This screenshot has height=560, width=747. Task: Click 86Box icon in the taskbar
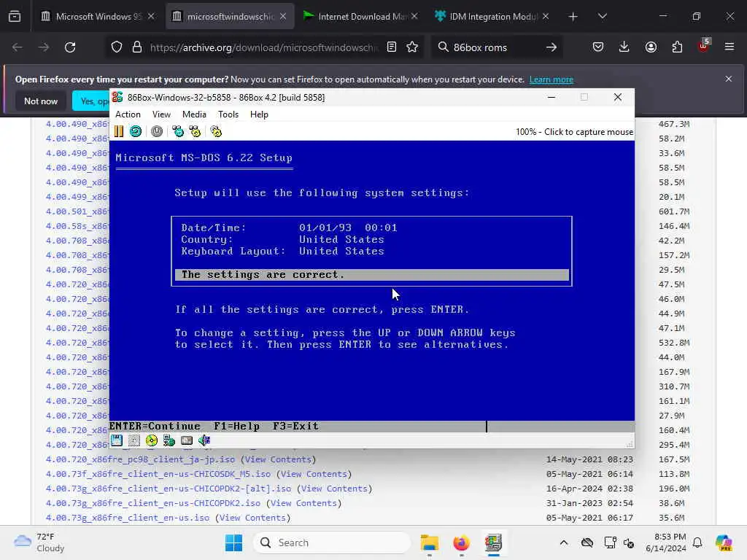[x=493, y=542]
